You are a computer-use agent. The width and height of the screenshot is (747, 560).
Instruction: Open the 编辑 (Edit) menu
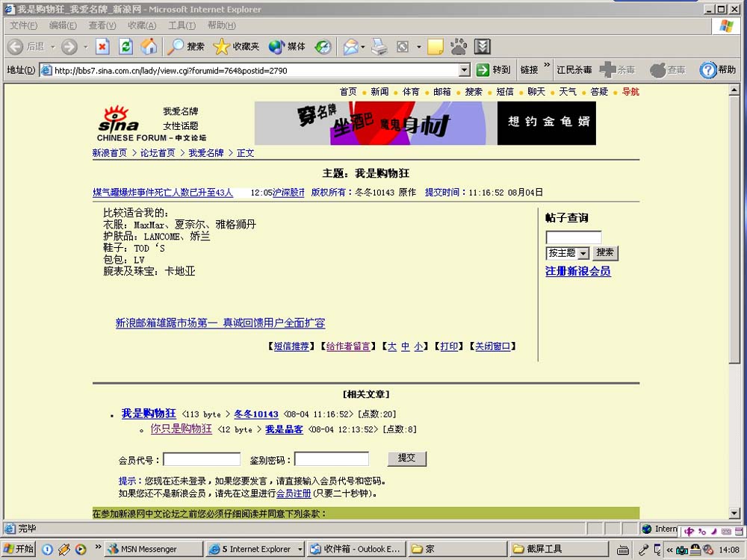(x=63, y=25)
